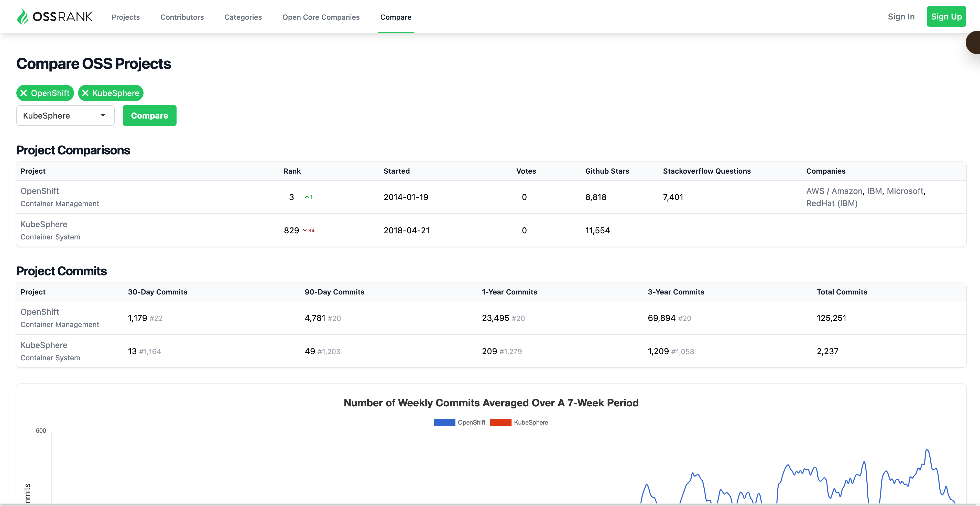Viewport: 980px width, 506px height.
Task: Open RedHat (IBM) company link
Action: click(832, 203)
